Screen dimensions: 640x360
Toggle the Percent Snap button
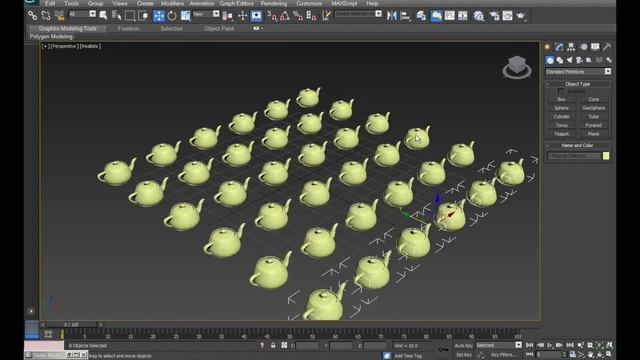coord(298,16)
